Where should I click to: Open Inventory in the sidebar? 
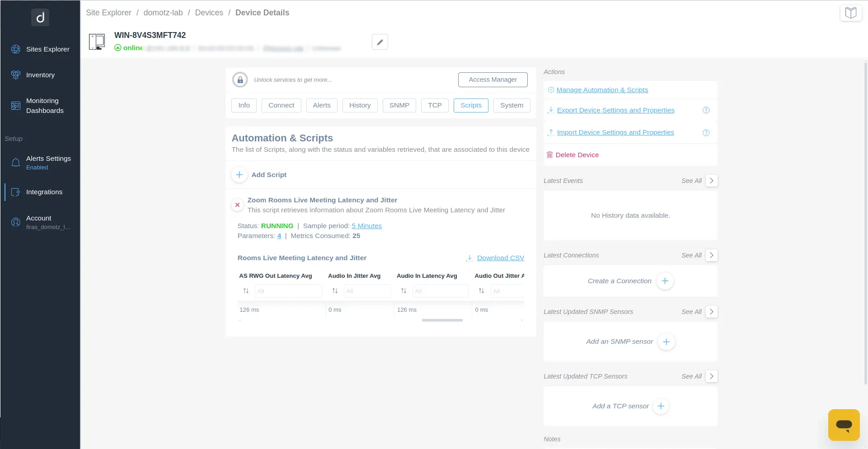pos(40,75)
